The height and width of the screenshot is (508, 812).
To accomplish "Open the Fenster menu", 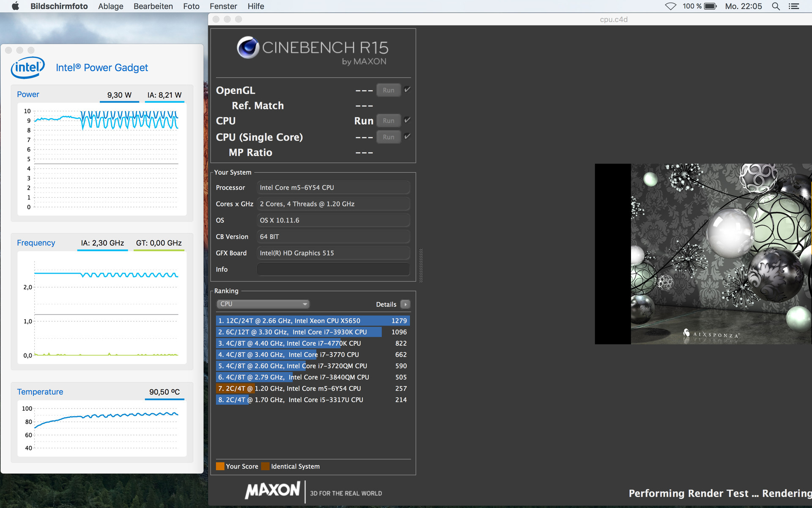I will (223, 6).
